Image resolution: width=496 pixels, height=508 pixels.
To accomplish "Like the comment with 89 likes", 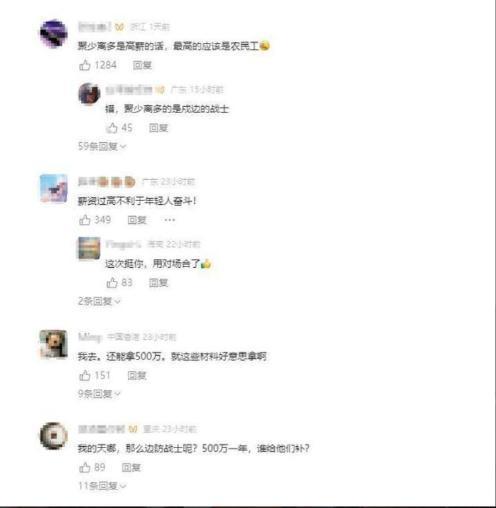I will click(x=85, y=467).
